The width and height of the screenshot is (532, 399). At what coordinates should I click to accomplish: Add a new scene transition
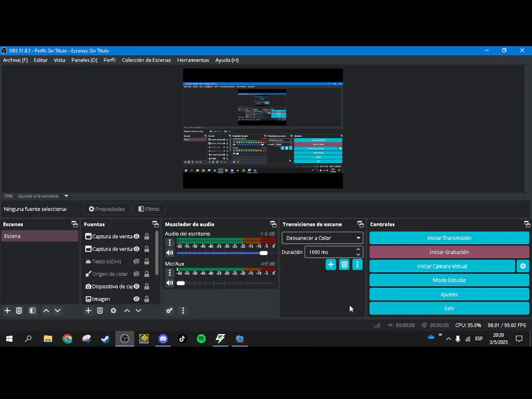(331, 265)
